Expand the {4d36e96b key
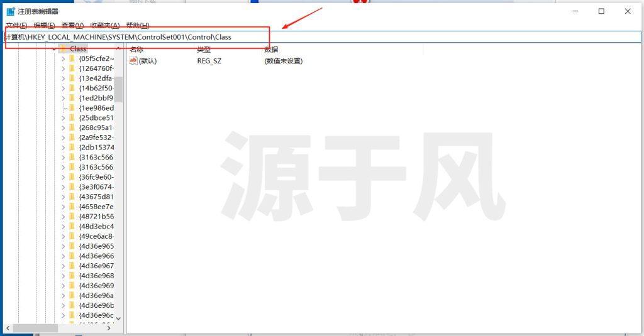 64,305
